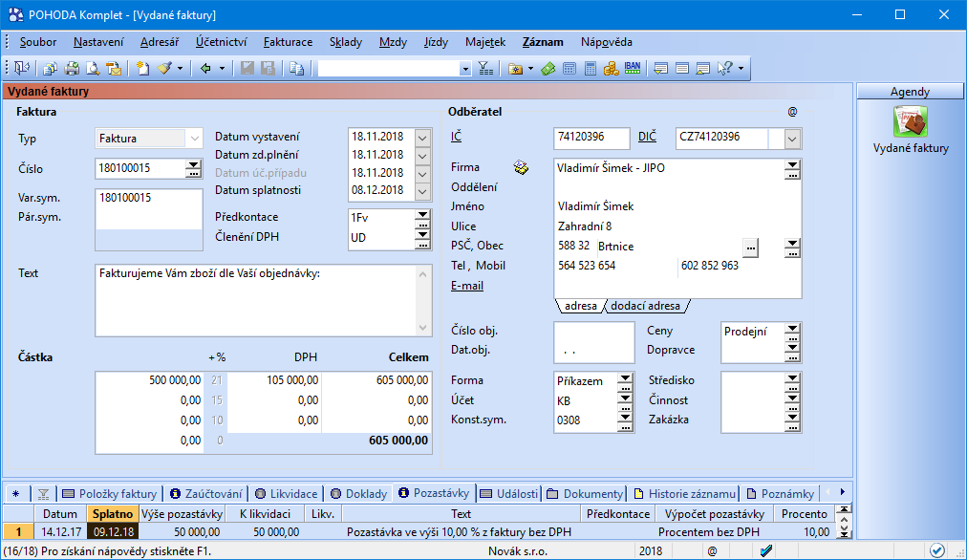This screenshot has height=560, width=967.
Task: Click the Firma field Vladimír Šimek - JIPO
Action: coord(669,168)
